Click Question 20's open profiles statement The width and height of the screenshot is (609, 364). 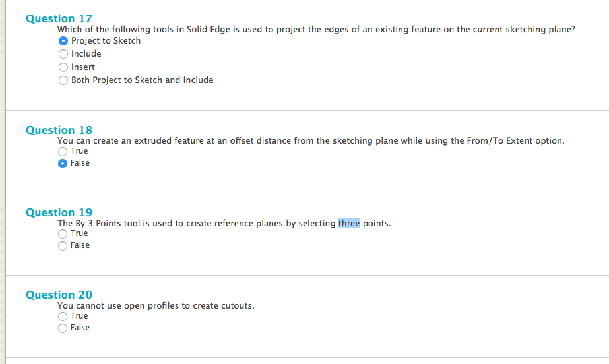(x=156, y=306)
